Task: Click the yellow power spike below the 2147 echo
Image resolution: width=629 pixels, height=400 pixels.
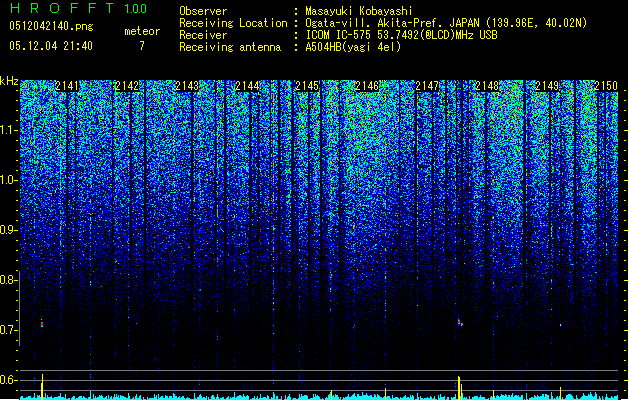Action: pos(460,388)
